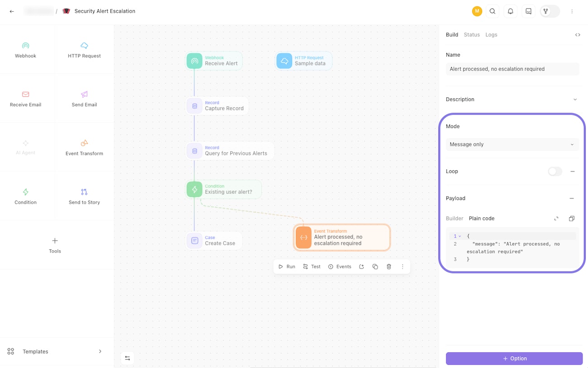Expand the Description section chevron
Viewport: 588px width, 368px height.
[575, 100]
